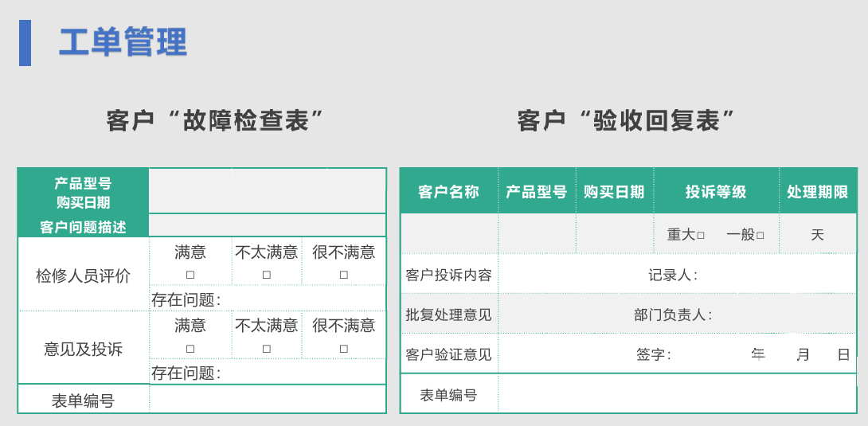Click the 工单管理 page title
The width and height of the screenshot is (868, 426).
123,42
